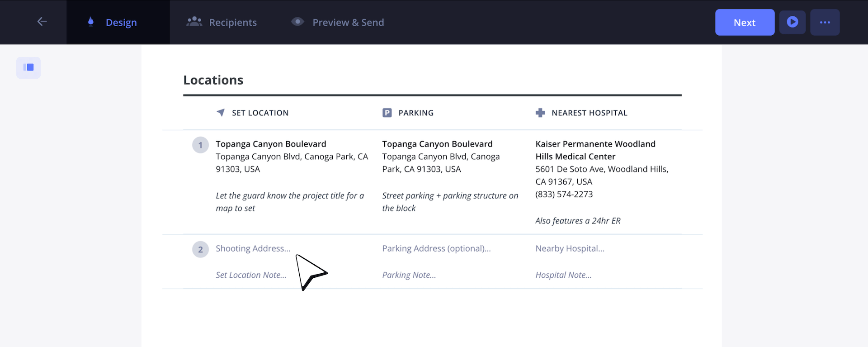The height and width of the screenshot is (347, 868).
Task: Edit Kaiser Permanente Woodland Hills hospital name
Action: [595, 150]
